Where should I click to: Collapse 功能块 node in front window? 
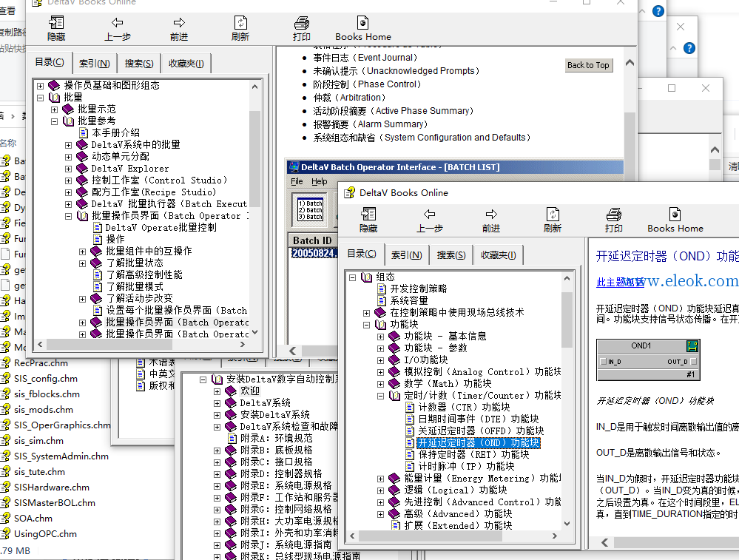pos(367,325)
